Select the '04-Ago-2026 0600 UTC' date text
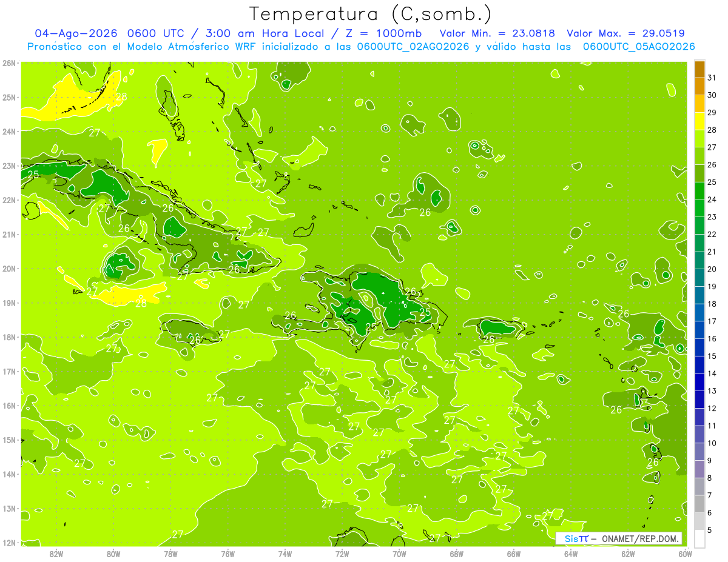 click(x=108, y=33)
